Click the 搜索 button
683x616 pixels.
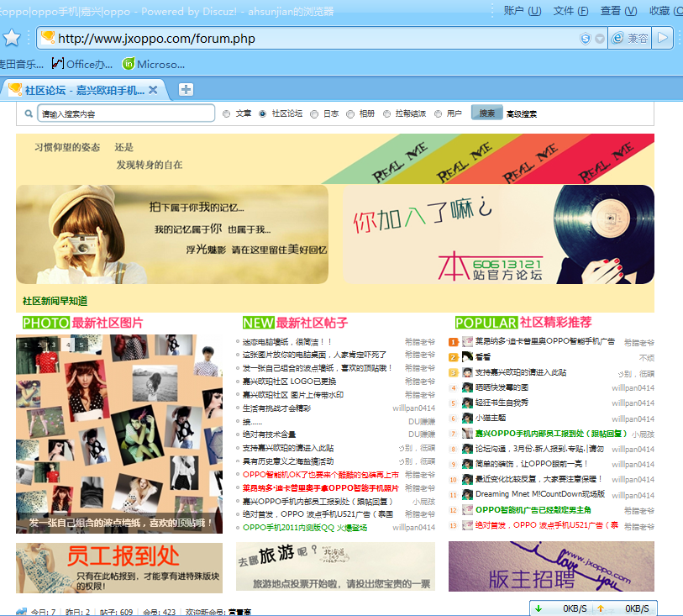(x=487, y=113)
